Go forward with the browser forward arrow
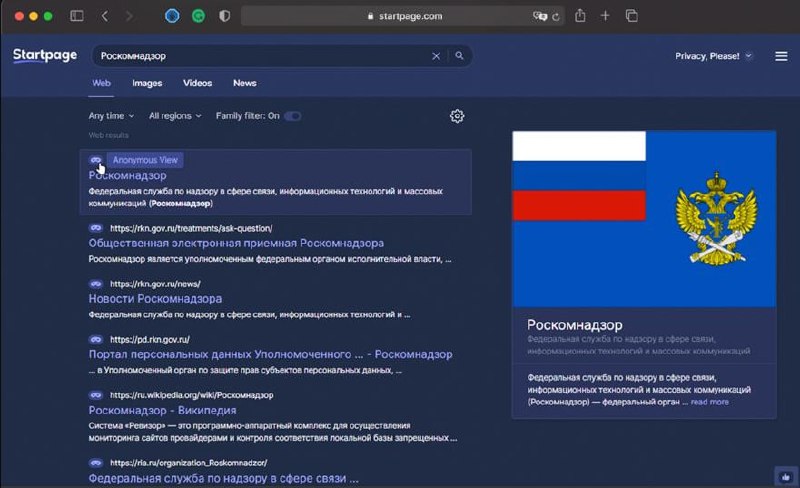 tap(129, 16)
